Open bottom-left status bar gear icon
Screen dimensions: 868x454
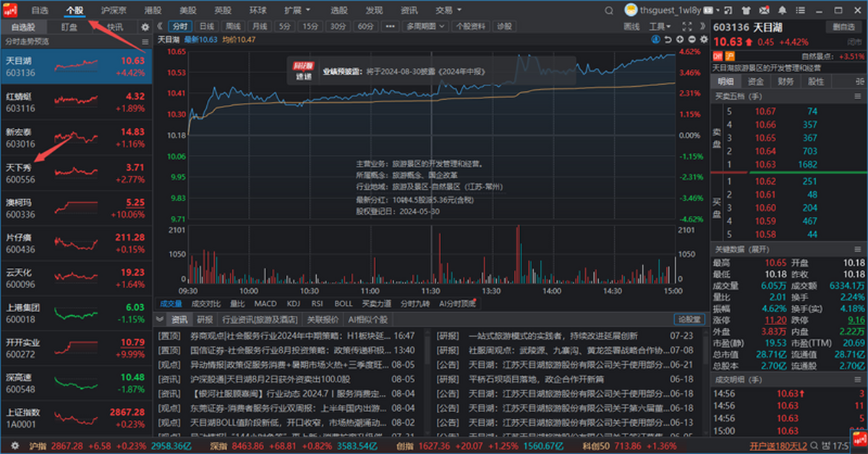coord(14,446)
